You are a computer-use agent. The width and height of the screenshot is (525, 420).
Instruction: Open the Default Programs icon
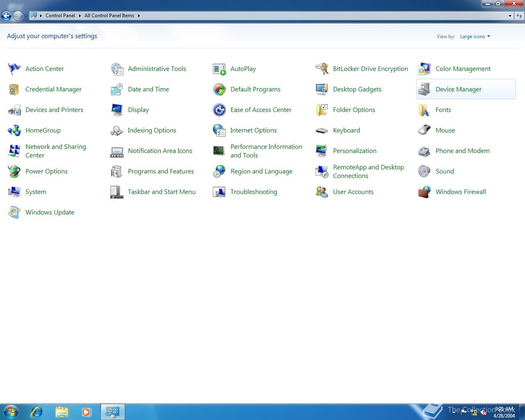[x=219, y=89]
